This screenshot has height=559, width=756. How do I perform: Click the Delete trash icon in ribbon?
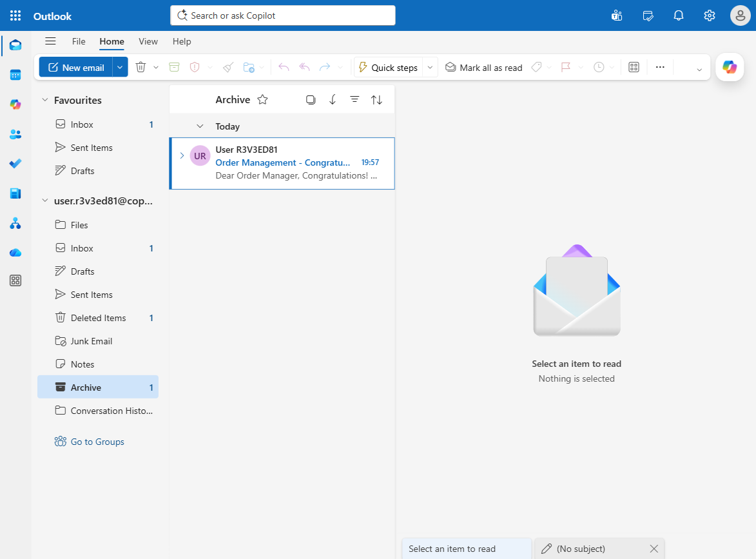(141, 67)
